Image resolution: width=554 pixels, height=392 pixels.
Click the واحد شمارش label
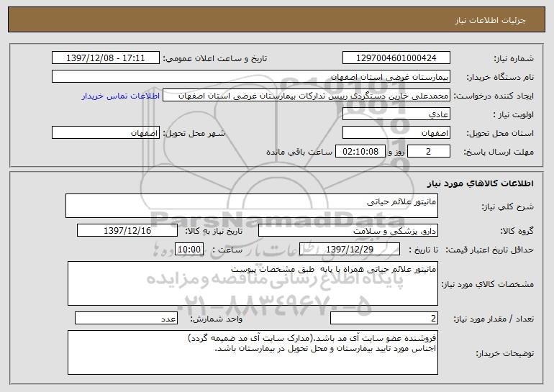[217, 319]
